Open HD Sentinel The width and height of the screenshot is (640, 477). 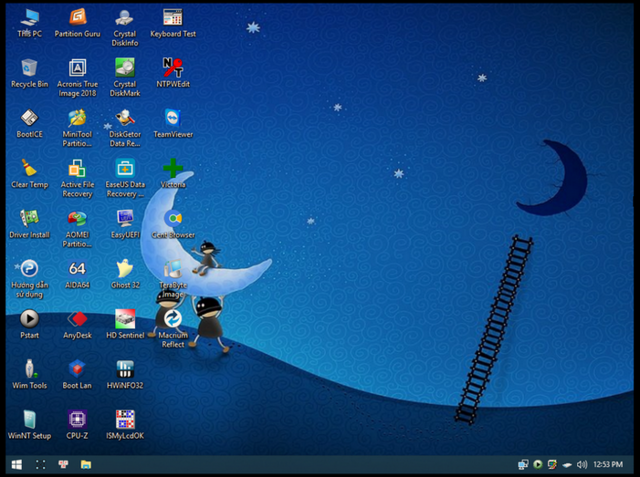pyautogui.click(x=125, y=325)
